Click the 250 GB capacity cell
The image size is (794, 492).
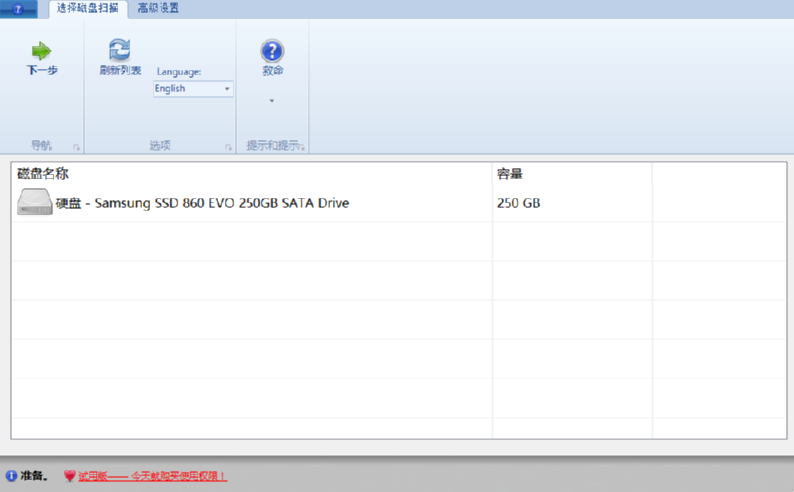519,203
